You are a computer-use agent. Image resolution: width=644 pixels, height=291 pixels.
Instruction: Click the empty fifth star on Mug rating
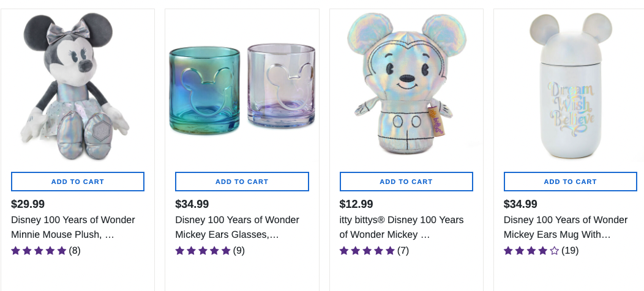pos(555,251)
